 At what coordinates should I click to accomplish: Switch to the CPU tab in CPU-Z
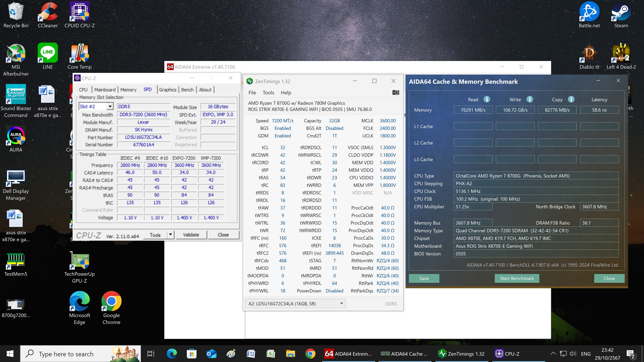tap(83, 90)
